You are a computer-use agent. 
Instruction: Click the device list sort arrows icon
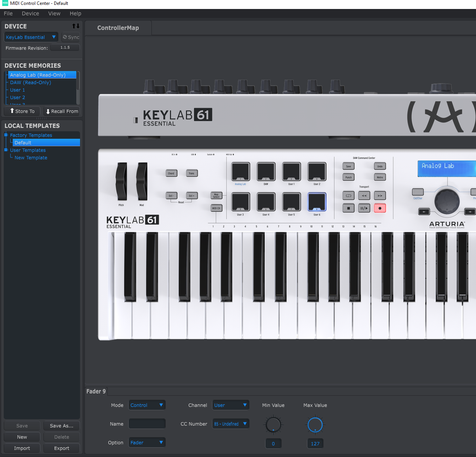pyautogui.click(x=76, y=26)
